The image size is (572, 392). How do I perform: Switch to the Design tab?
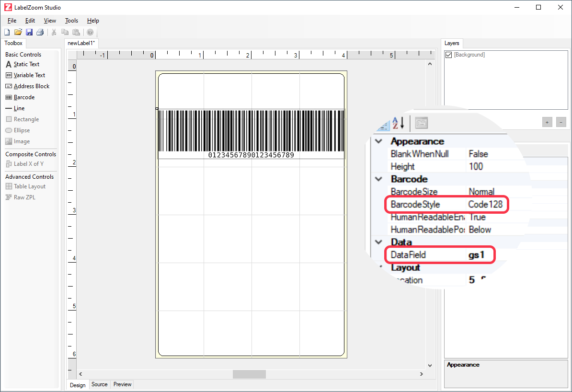78,385
